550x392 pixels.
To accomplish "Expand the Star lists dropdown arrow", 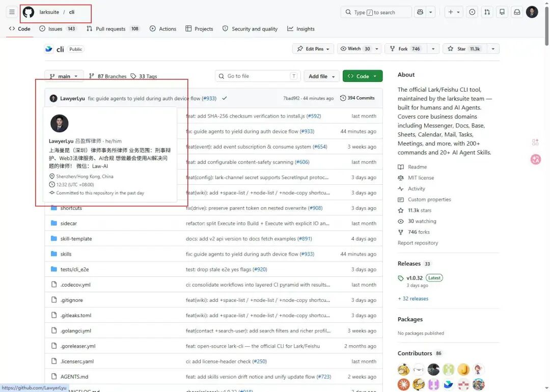I will pos(493,49).
